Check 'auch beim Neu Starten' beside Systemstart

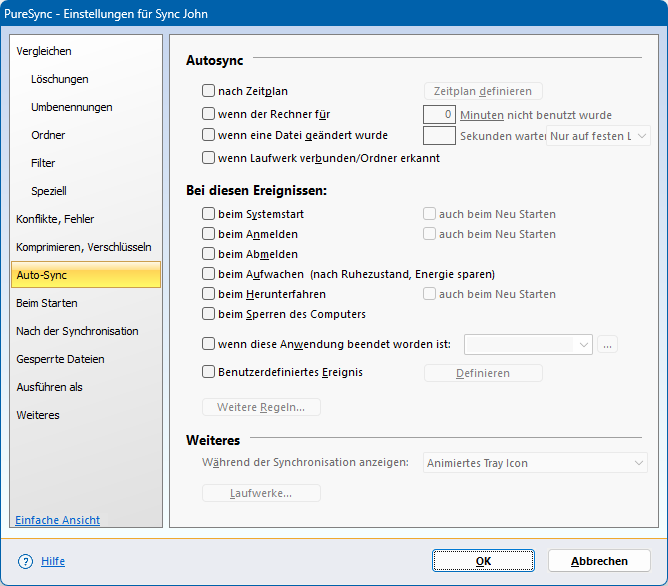(429, 213)
